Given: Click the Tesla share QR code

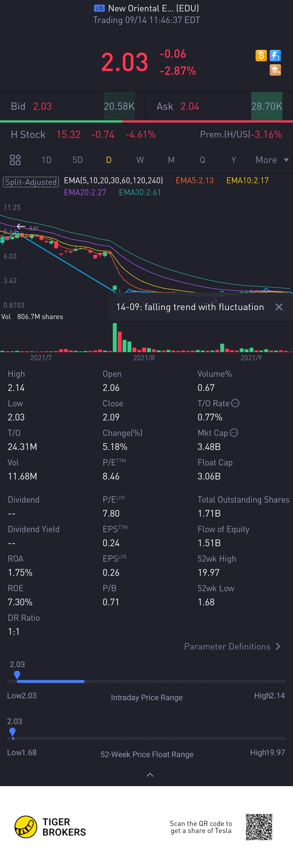Looking at the screenshot, I should [259, 827].
